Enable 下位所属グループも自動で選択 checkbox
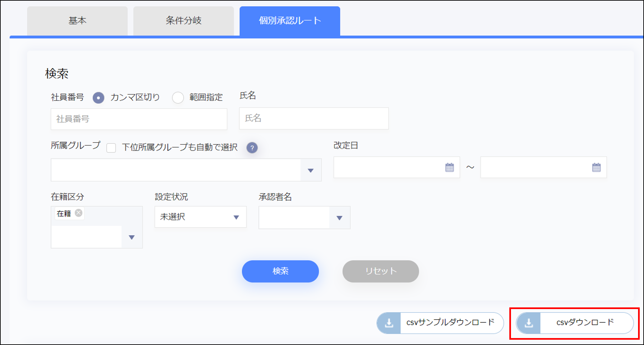 click(x=111, y=148)
